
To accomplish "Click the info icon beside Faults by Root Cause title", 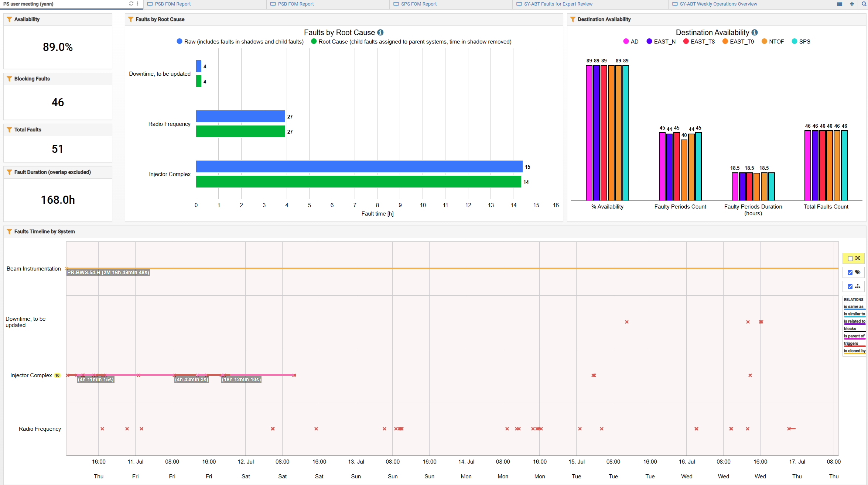I will coord(380,32).
